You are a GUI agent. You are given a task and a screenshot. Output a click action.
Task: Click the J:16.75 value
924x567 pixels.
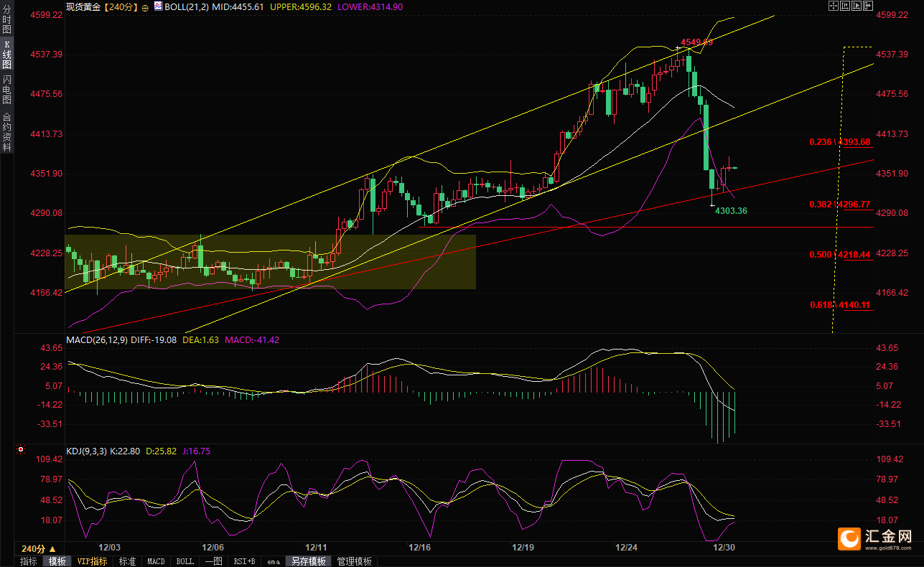point(197,451)
